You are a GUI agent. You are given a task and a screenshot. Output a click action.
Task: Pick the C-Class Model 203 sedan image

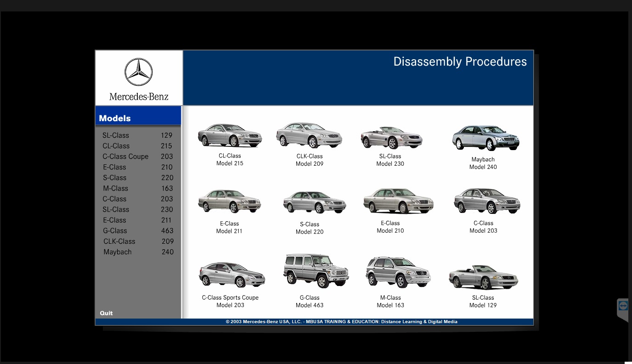pyautogui.click(x=487, y=201)
